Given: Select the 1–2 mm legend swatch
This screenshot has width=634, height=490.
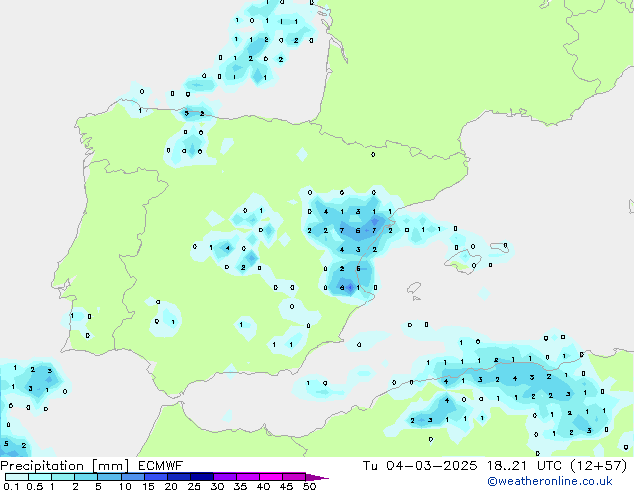Looking at the screenshot, I should (x=63, y=477).
